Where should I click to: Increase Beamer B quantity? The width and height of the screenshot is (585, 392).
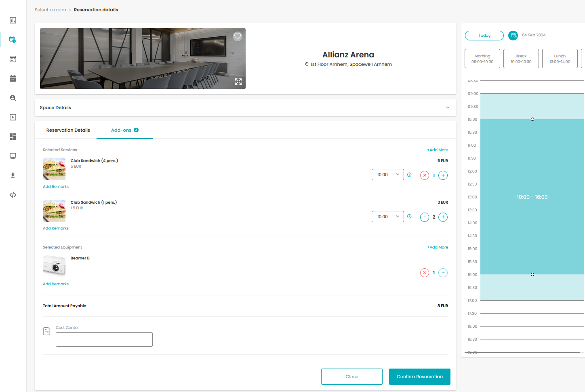(x=443, y=273)
